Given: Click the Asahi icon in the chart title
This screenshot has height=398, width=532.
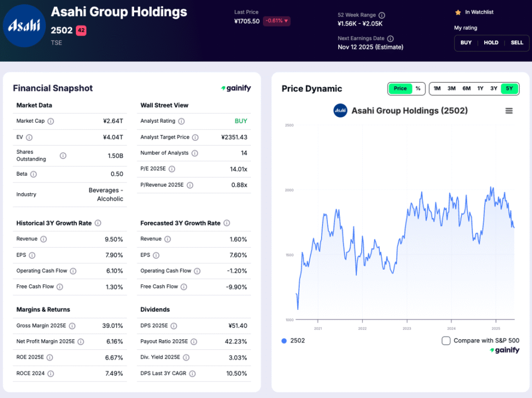Looking at the screenshot, I should click(340, 111).
